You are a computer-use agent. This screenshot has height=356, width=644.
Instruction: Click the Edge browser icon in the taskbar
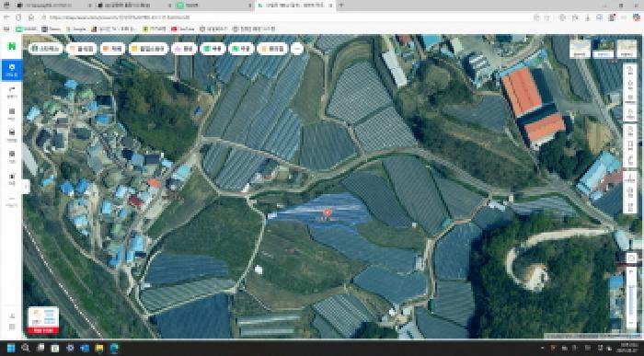coord(114,349)
